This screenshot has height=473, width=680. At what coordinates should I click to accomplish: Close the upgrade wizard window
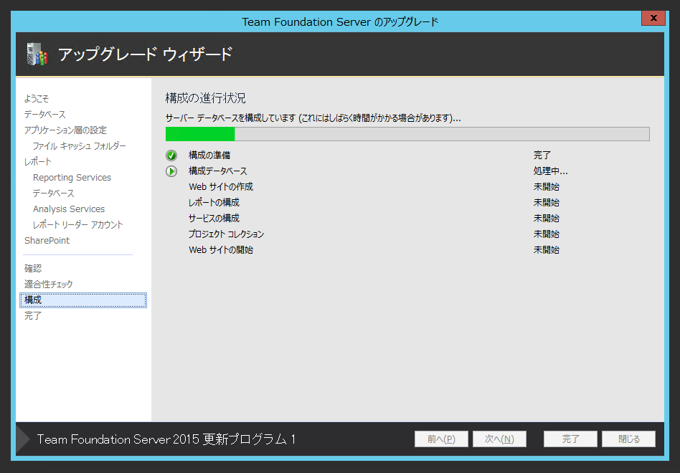point(653,18)
